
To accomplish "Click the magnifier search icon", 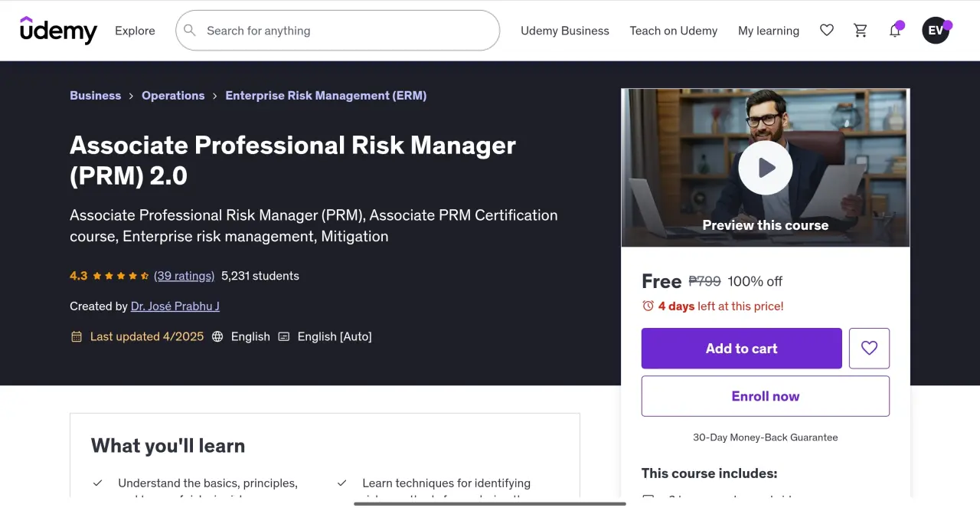I will 190,31.
